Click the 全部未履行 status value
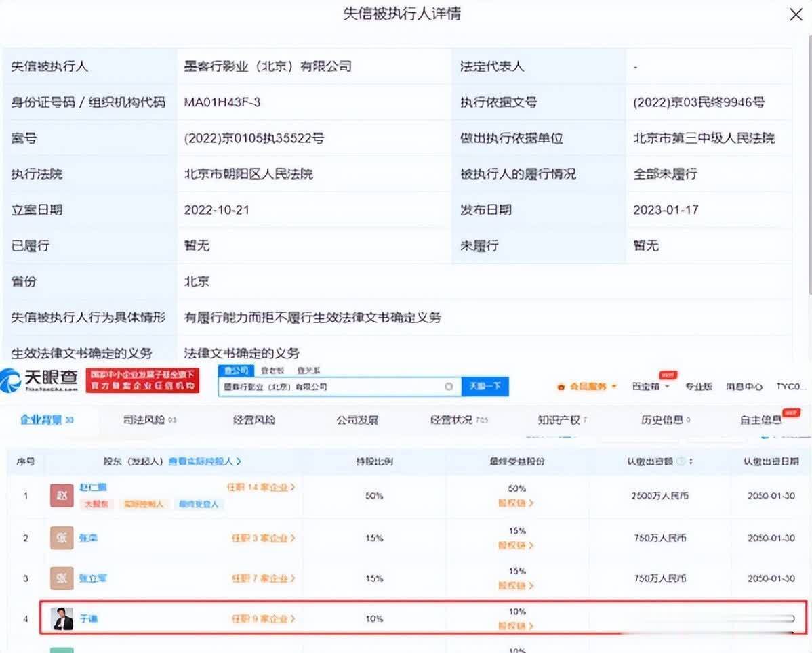 click(x=666, y=174)
